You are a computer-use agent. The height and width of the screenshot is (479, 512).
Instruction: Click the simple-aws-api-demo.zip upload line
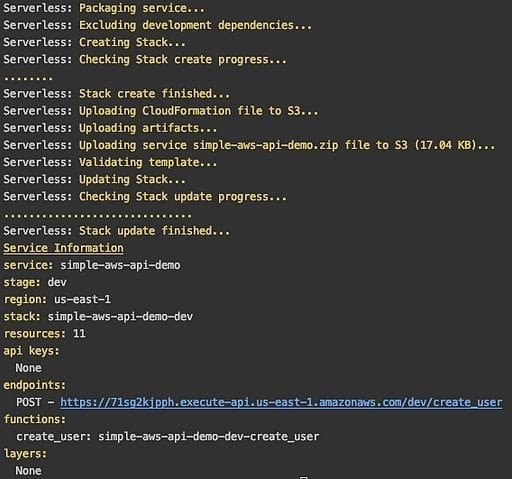pos(249,145)
